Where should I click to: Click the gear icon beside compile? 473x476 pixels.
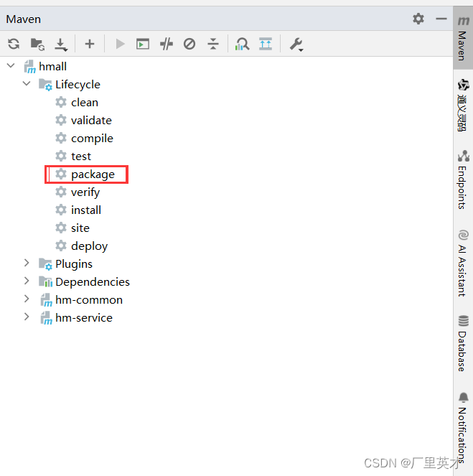click(x=61, y=138)
